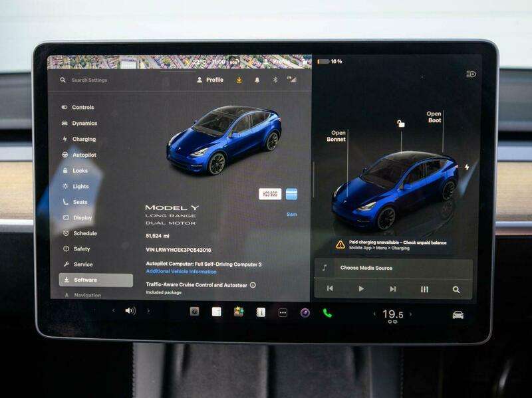Click the Search Settings field
This screenshot has width=532, height=398.
coord(89,80)
